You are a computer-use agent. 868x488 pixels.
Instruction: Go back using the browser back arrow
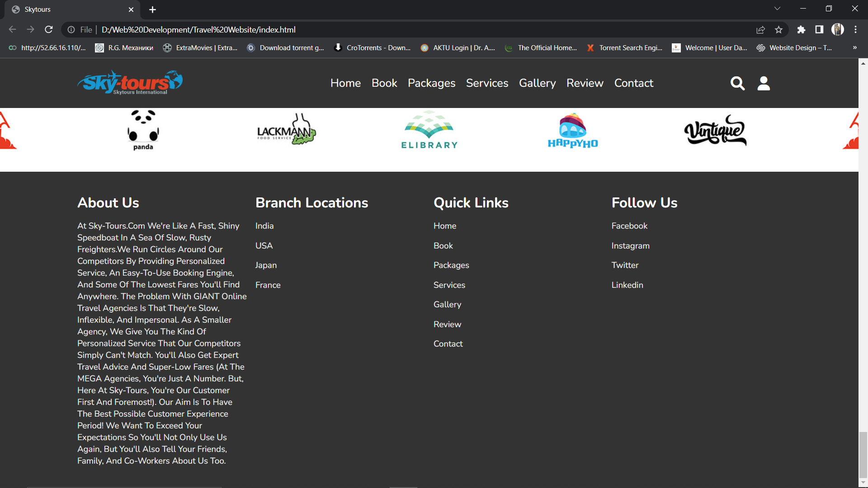coord(12,29)
